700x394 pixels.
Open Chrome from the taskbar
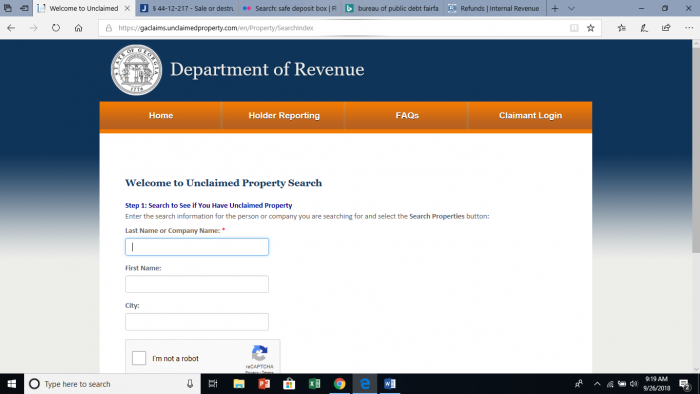click(339, 384)
